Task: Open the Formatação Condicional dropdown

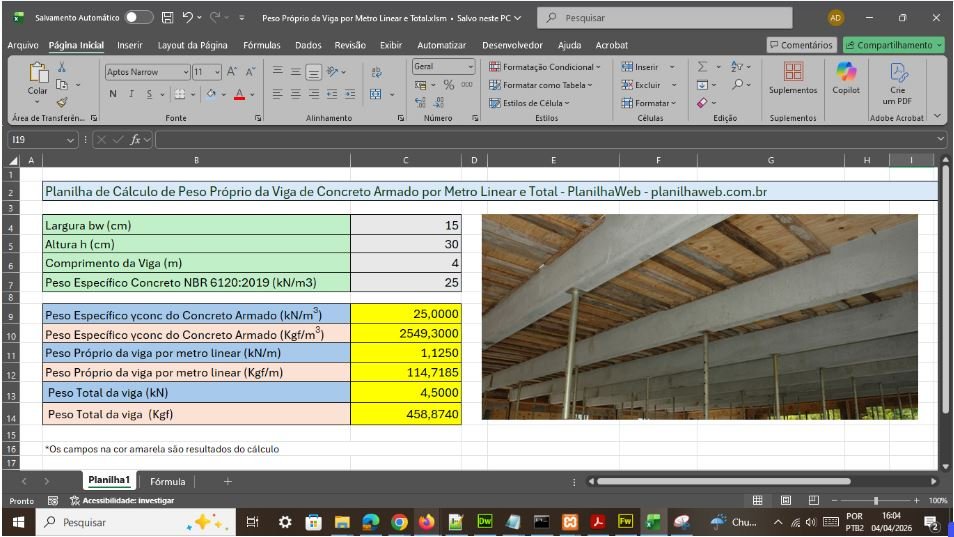Action: (x=545, y=67)
